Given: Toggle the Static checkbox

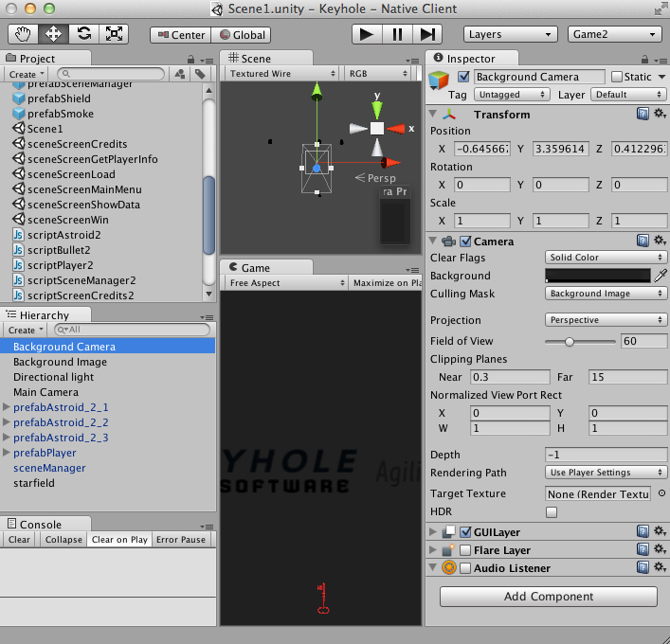Looking at the screenshot, I should [617, 77].
